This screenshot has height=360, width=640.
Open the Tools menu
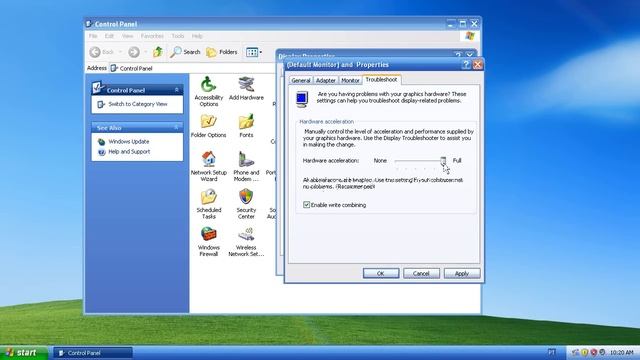click(x=178, y=36)
